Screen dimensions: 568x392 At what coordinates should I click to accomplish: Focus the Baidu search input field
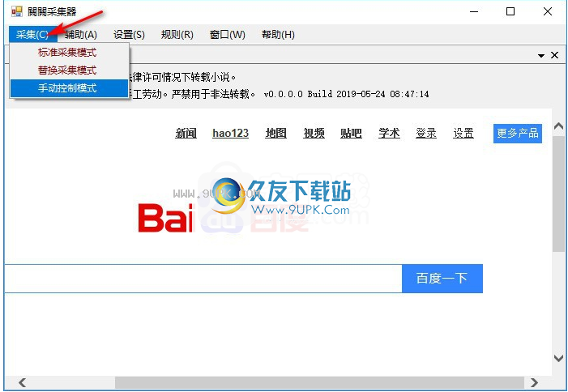coord(203,279)
